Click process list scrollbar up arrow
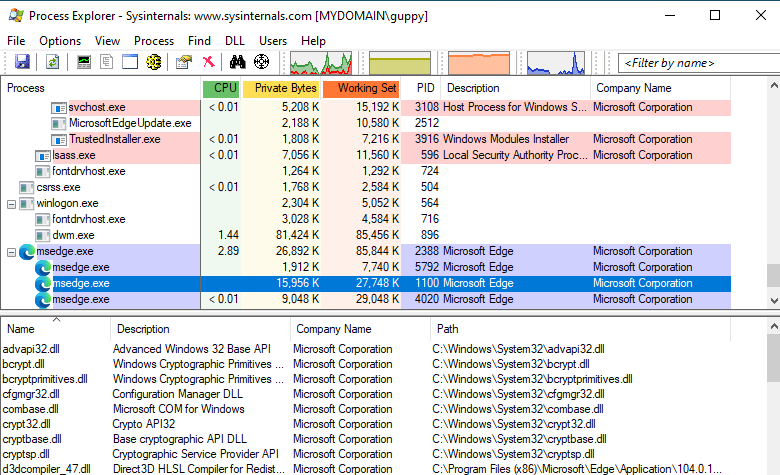 point(774,86)
